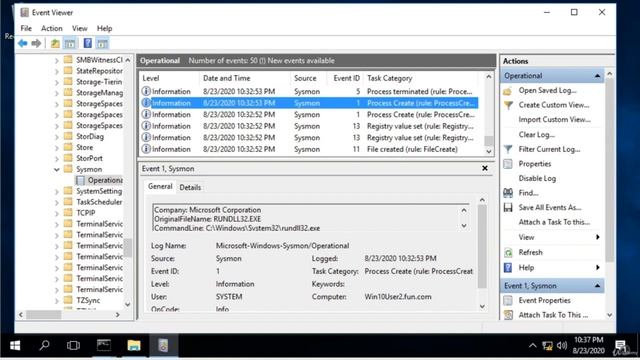Click Clear Log in Actions

point(536,135)
